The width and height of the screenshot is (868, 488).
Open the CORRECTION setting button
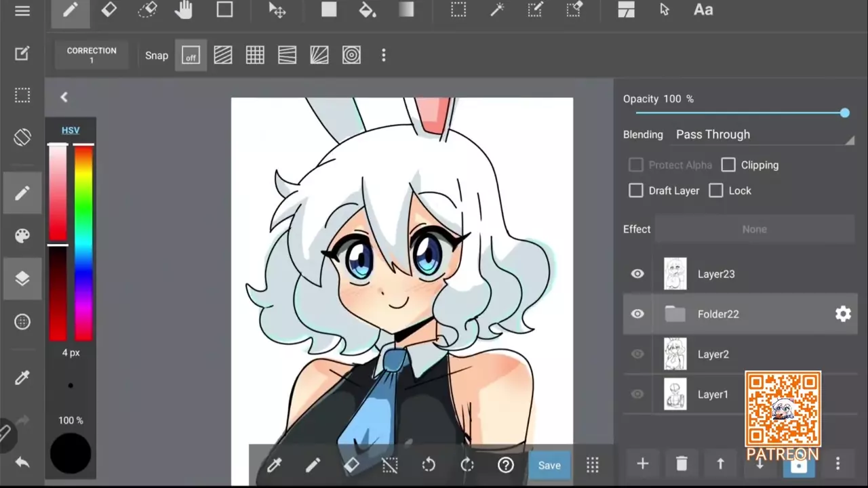pos(92,56)
